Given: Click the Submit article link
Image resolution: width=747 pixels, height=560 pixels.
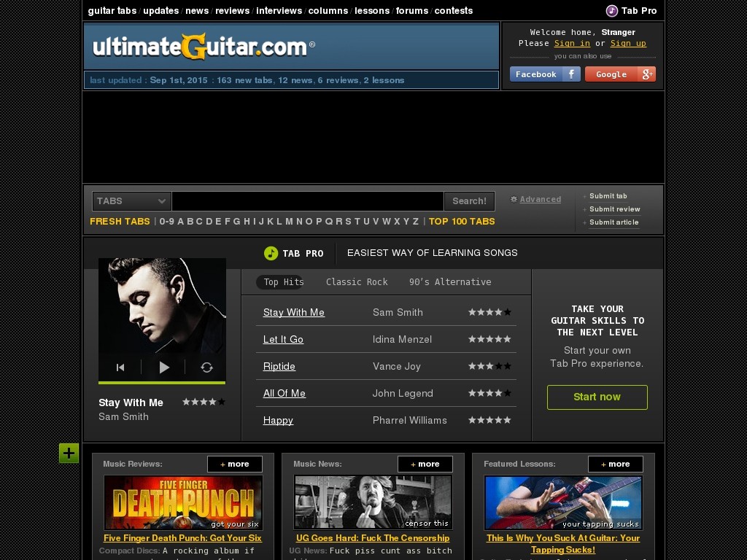Looking at the screenshot, I should point(614,222).
